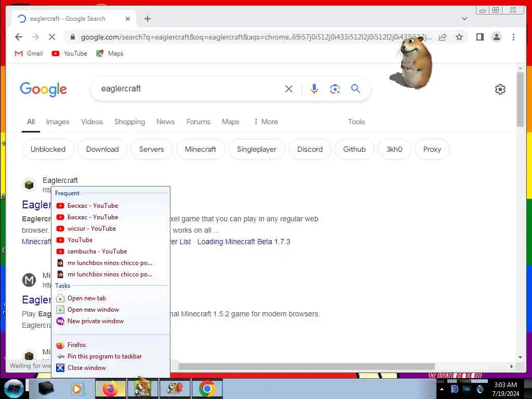Filter results with Singleplayer chip

click(257, 149)
